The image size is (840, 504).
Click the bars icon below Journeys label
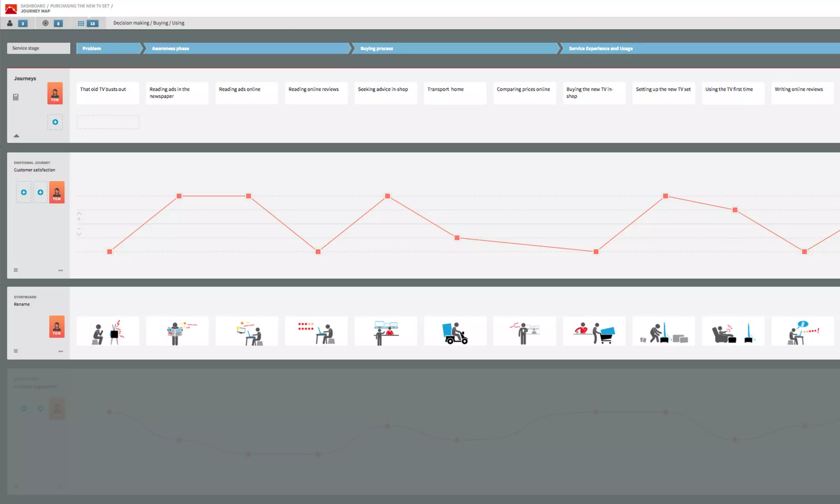16,97
